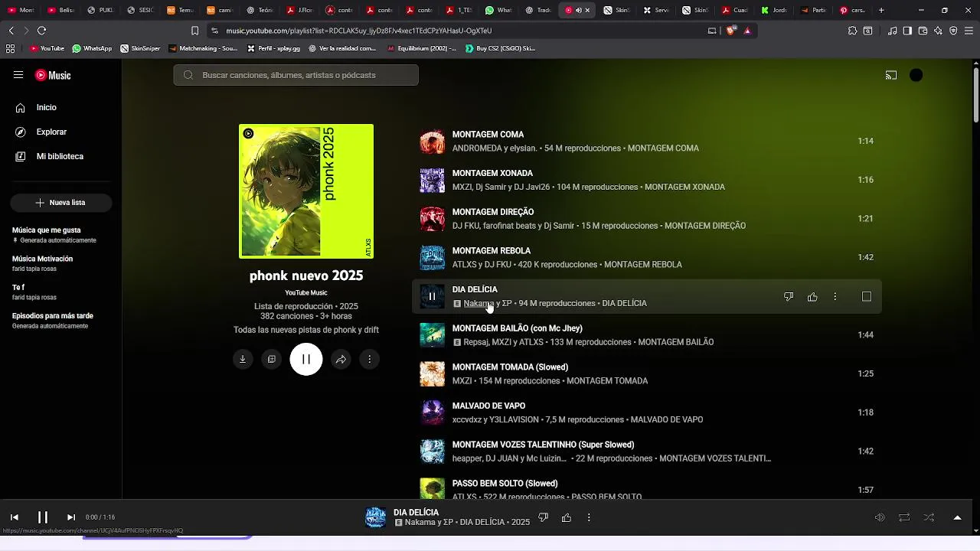The image size is (980, 551).
Task: Select the MONTAGEM XONADA track title
Action: click(492, 174)
